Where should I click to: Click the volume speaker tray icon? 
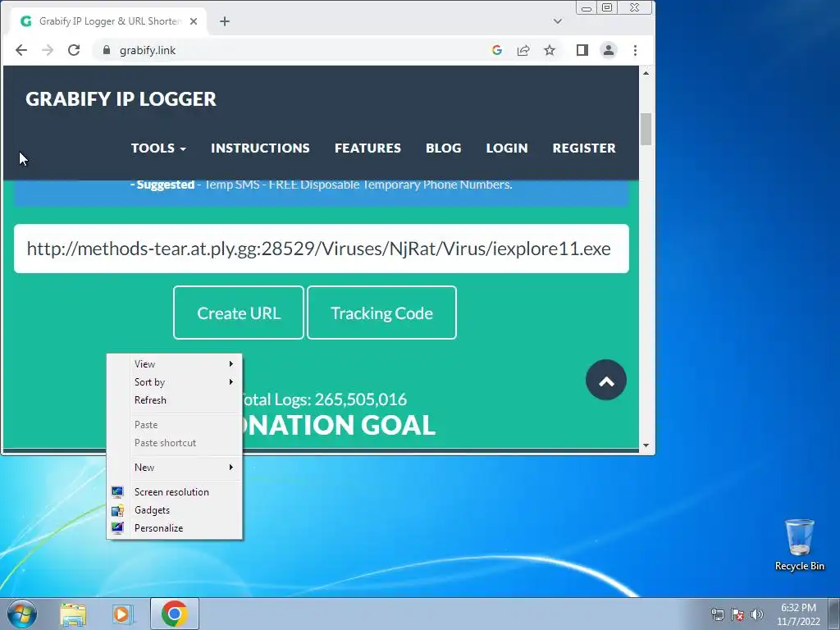(x=757, y=614)
